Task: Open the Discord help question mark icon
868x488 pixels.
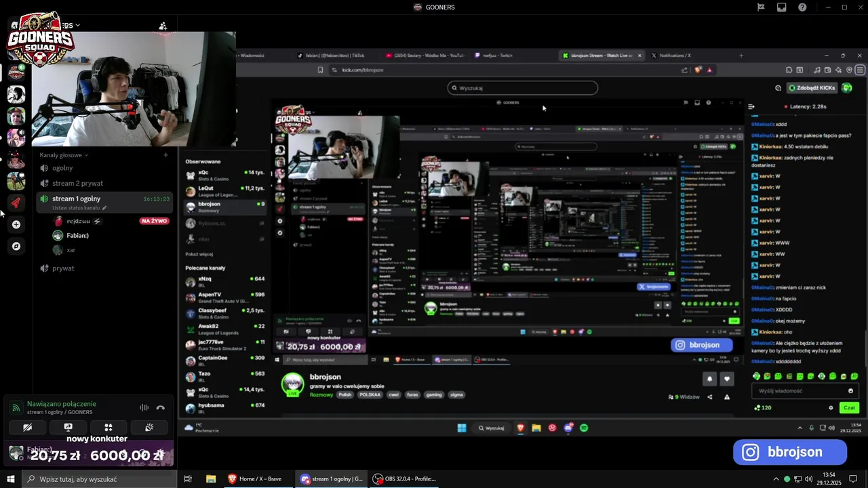Action: (802, 7)
